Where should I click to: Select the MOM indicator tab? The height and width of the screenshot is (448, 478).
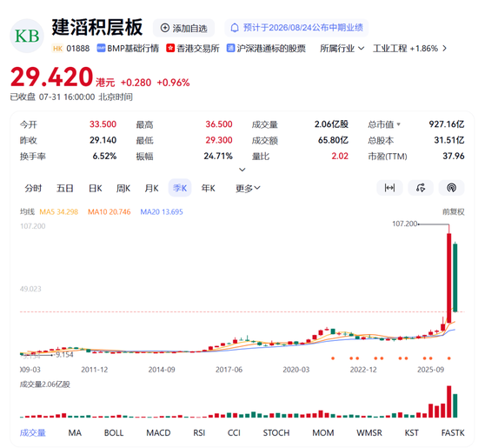pyautogui.click(x=323, y=432)
